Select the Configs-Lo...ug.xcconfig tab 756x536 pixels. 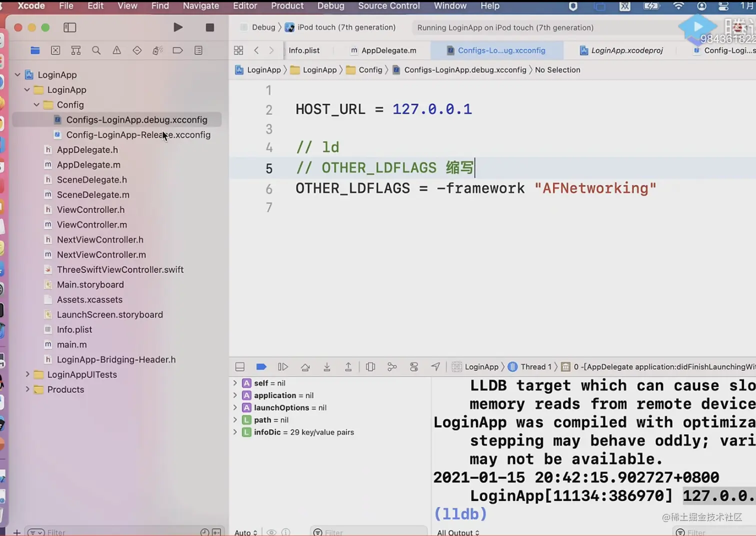496,51
